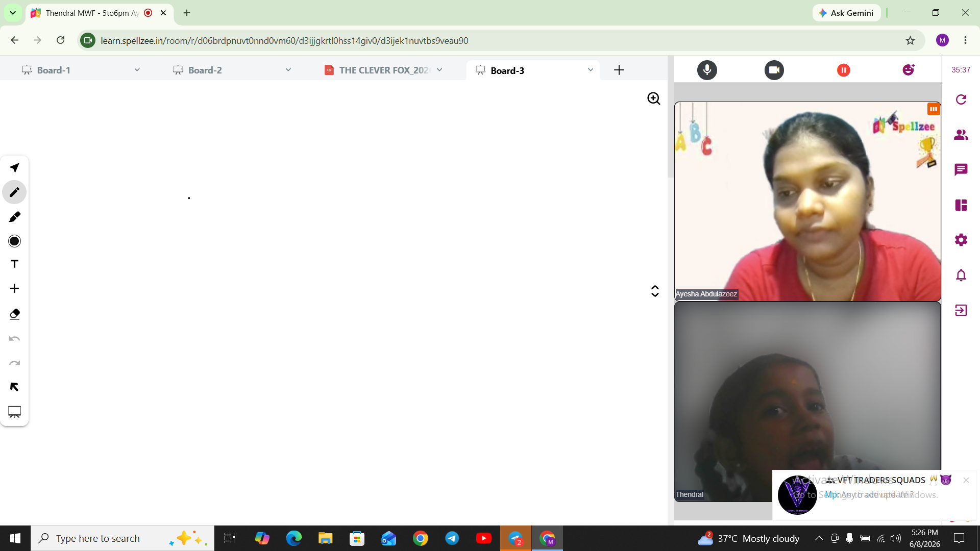The width and height of the screenshot is (980, 551).
Task: Open the Board-3 tab dropdown arrow
Action: tap(590, 70)
